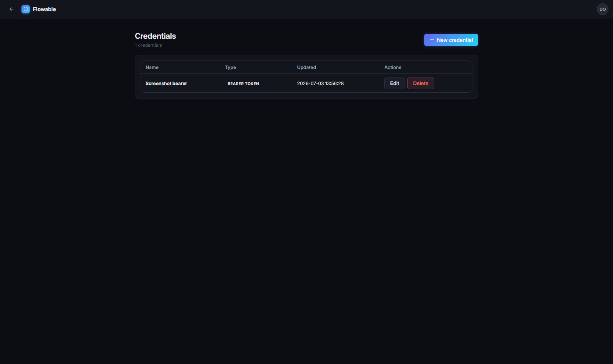Screen dimensions: 613x364
Task: Go back using the arrow icon
Action: click(11, 9)
